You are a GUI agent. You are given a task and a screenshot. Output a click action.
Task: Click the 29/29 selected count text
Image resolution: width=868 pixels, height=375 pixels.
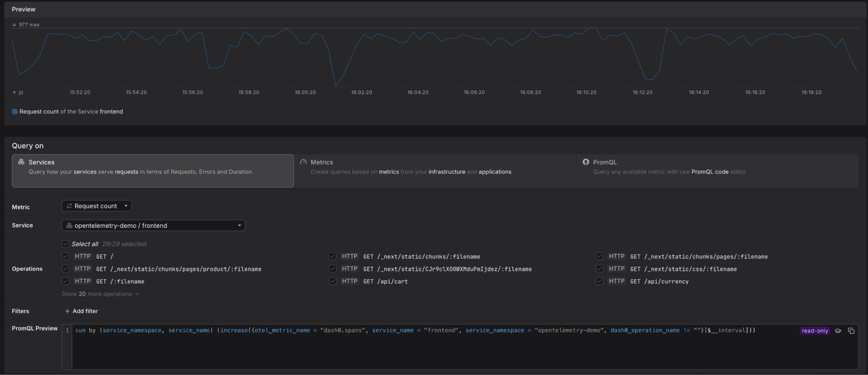[124, 244]
